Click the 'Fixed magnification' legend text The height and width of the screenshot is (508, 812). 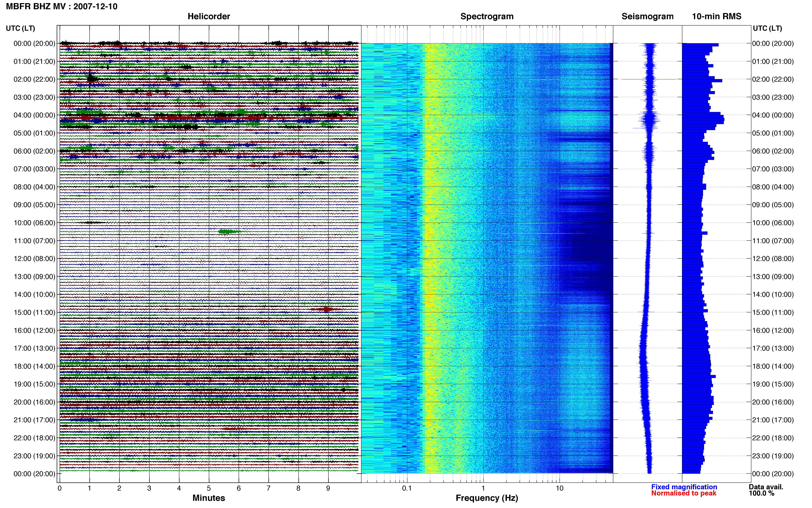tap(684, 487)
